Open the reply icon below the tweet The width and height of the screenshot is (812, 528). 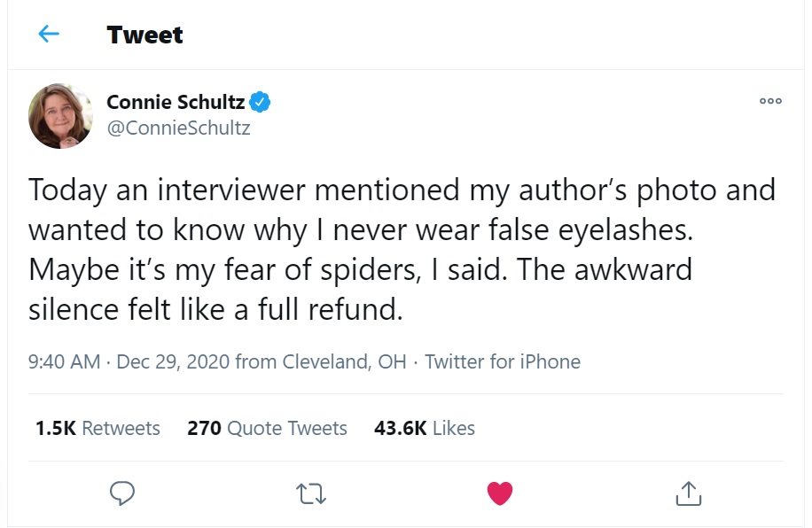(x=121, y=493)
